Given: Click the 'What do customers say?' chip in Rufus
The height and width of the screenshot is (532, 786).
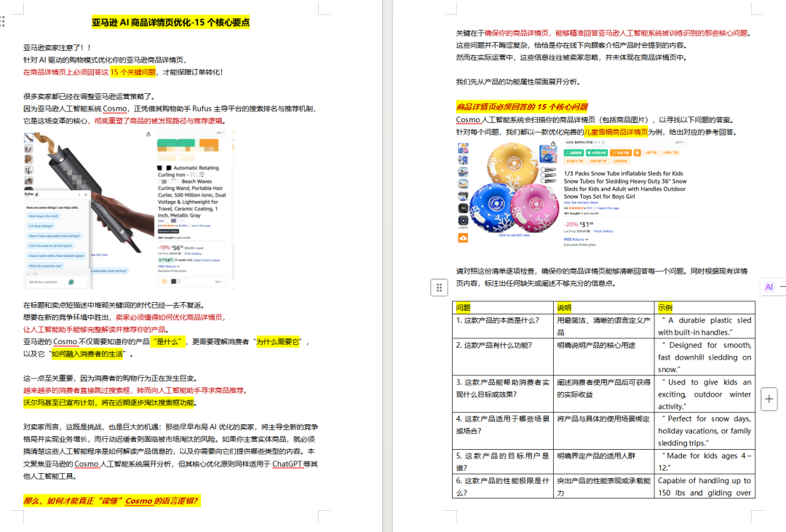Looking at the screenshot, I should 45,266.
